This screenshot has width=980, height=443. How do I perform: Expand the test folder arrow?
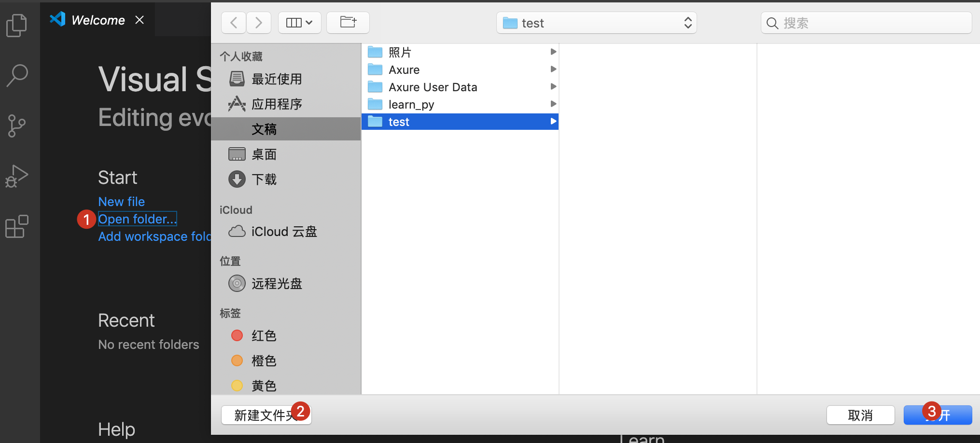pos(553,121)
